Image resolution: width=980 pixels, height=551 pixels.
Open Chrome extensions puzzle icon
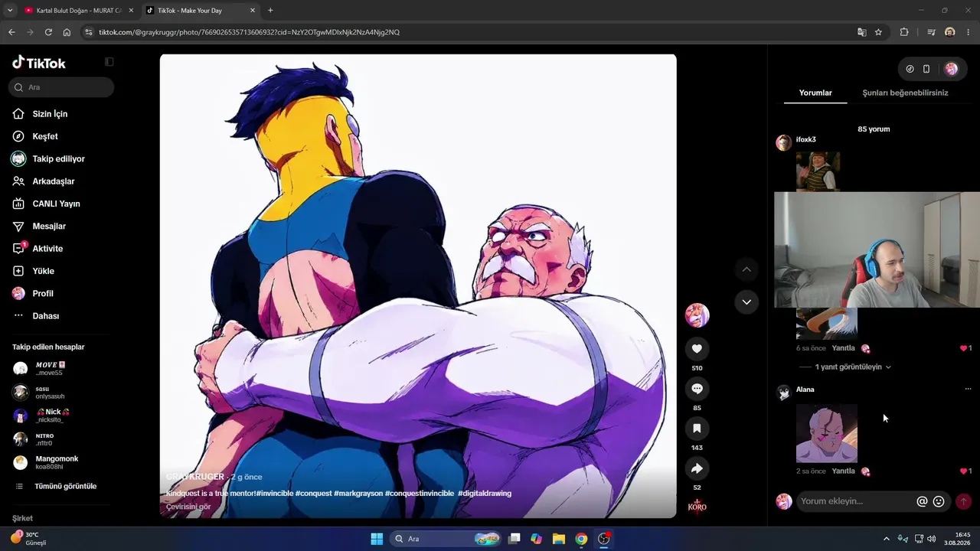click(904, 32)
